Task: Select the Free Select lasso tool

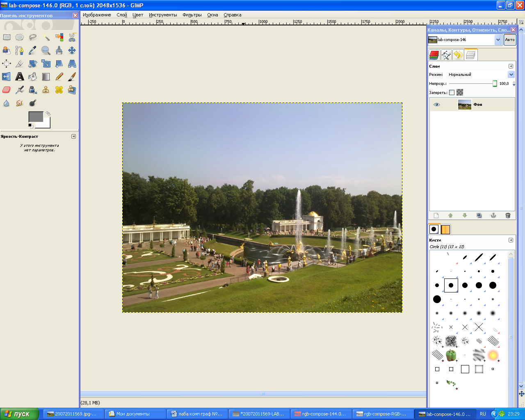Action: [32, 37]
